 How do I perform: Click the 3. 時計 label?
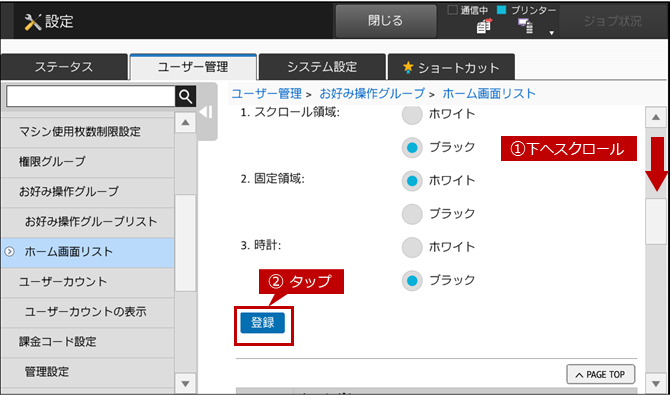pyautogui.click(x=261, y=246)
